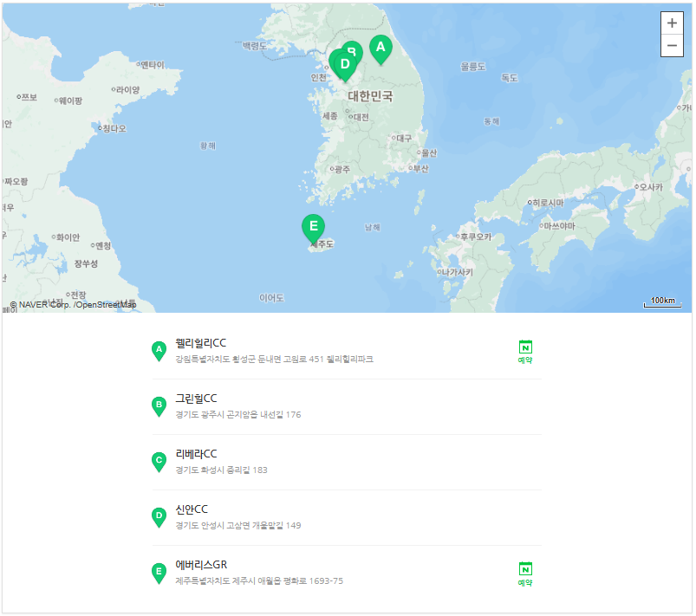Click the NAVER Corp. OpenStreetMap attribution
Image resolution: width=696 pixels, height=616 pixels.
click(x=73, y=305)
